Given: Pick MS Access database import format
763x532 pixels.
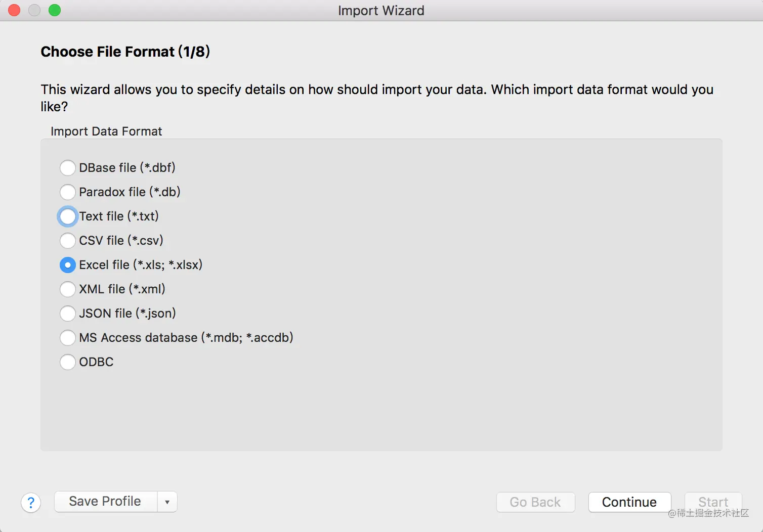Looking at the screenshot, I should [68, 338].
